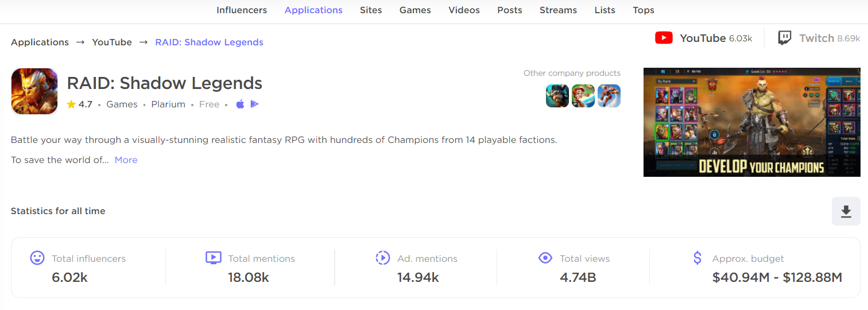Click RAID: Shadow Legends breadcrumb

(209, 42)
